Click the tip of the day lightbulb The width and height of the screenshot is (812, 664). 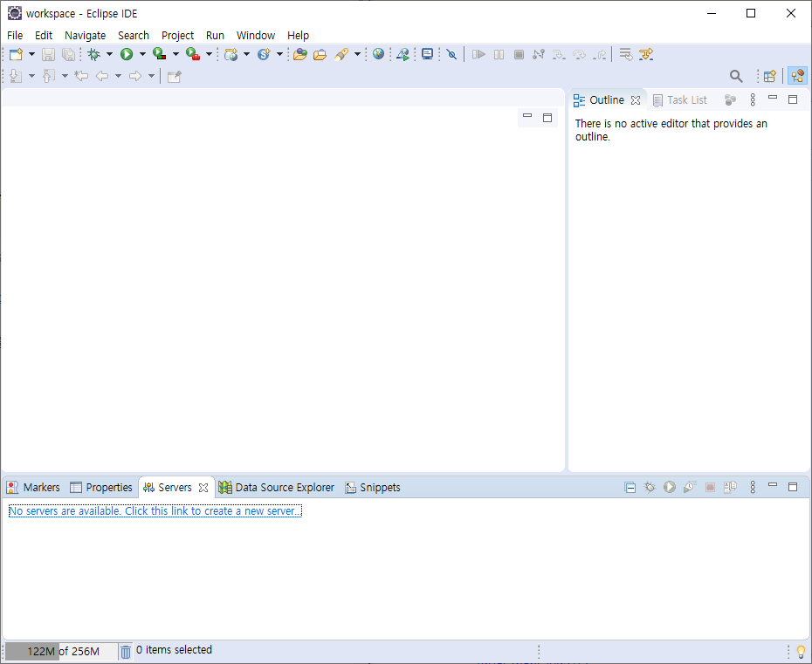(801, 652)
